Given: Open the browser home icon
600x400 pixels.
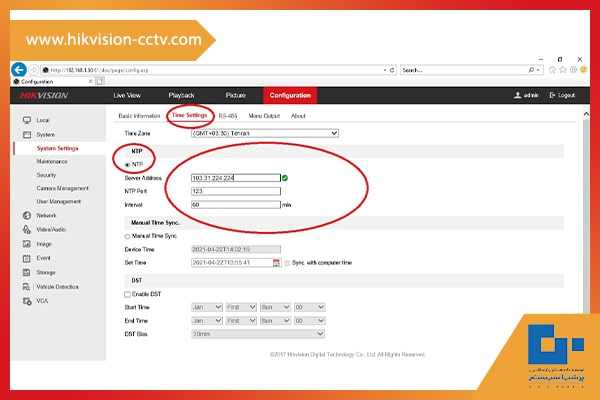Looking at the screenshot, I should tap(552, 70).
